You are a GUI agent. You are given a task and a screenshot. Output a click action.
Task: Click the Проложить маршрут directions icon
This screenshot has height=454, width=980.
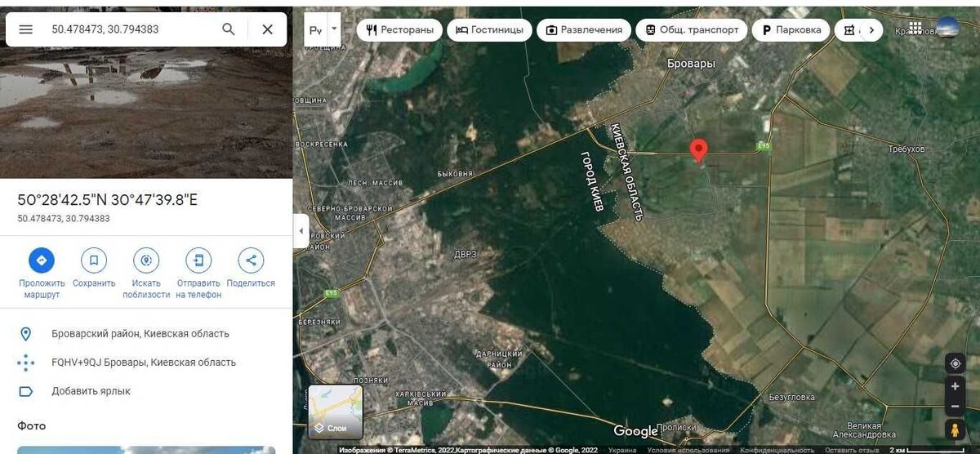tap(42, 260)
